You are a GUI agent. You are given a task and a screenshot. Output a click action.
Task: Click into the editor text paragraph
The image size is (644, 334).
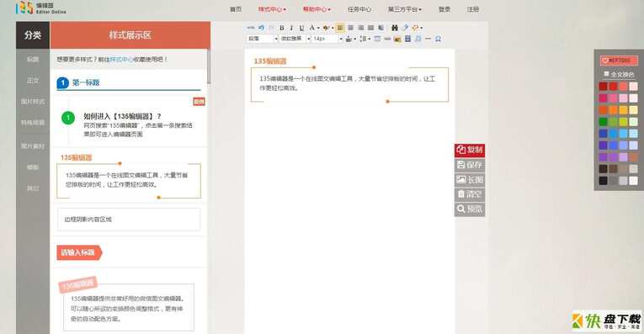[347, 83]
